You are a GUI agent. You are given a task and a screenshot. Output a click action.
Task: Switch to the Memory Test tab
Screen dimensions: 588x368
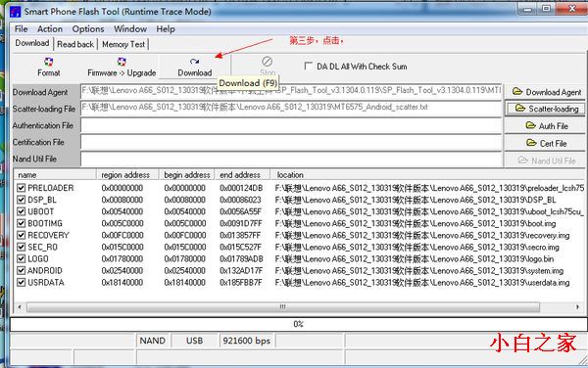click(123, 44)
